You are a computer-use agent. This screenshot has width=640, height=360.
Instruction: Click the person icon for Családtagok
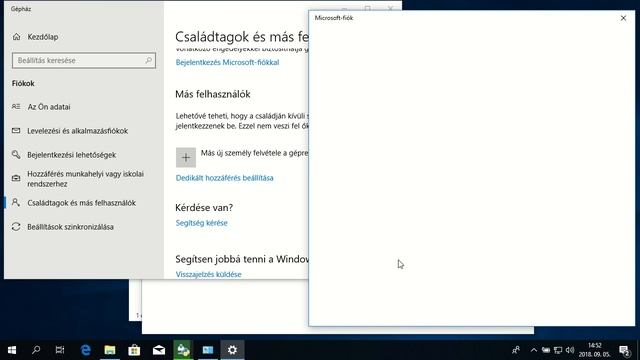click(16, 202)
